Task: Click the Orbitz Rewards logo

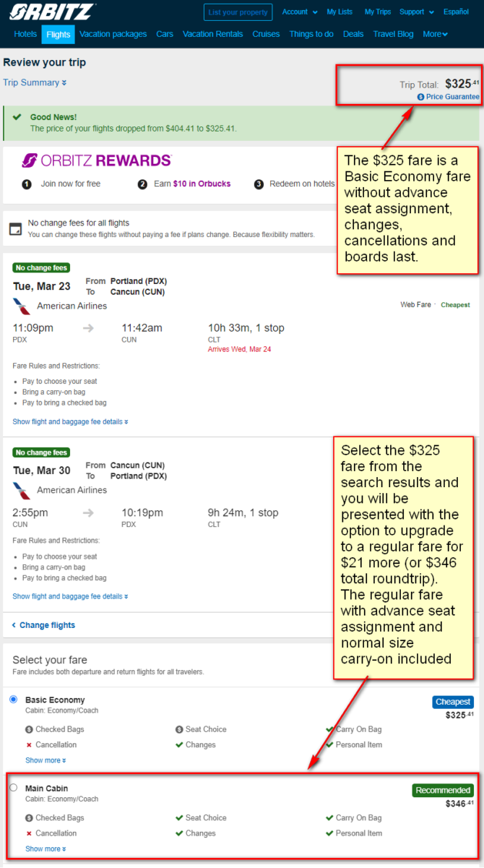Action: (x=96, y=160)
